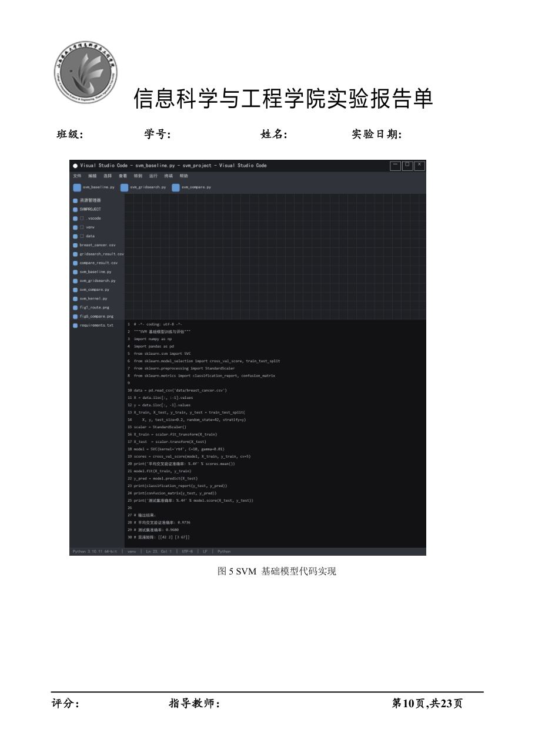This screenshot has width=535, height=756.
Task: Click the Ln 23, Col 1 status indicator
Action: pyautogui.click(x=159, y=552)
